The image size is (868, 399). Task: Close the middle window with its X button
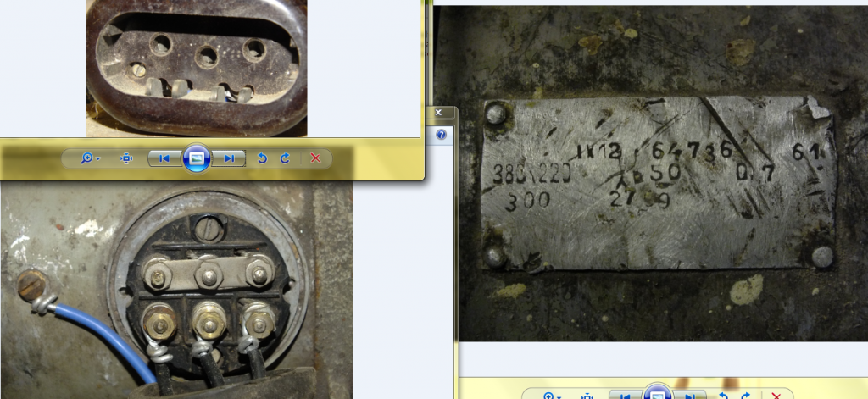(438, 113)
